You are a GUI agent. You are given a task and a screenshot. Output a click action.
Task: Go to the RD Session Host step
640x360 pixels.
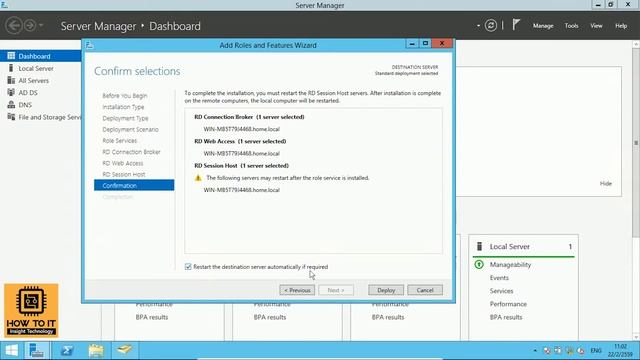tap(124, 174)
